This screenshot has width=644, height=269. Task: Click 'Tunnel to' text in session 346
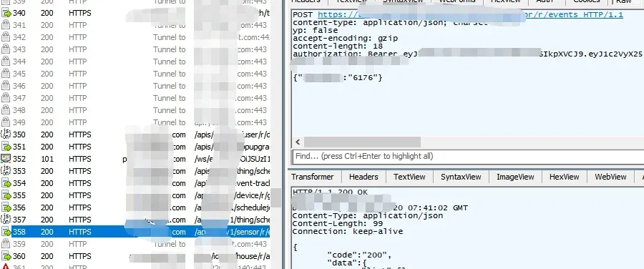169,86
